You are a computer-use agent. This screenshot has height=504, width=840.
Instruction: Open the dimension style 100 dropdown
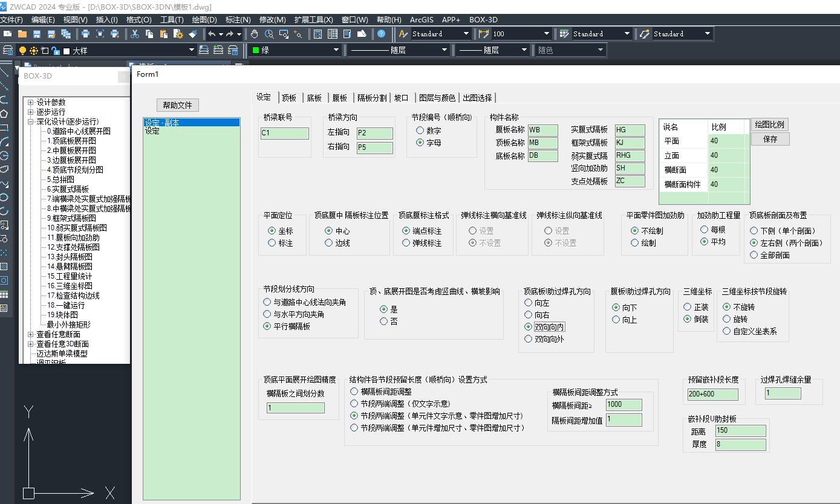(547, 34)
